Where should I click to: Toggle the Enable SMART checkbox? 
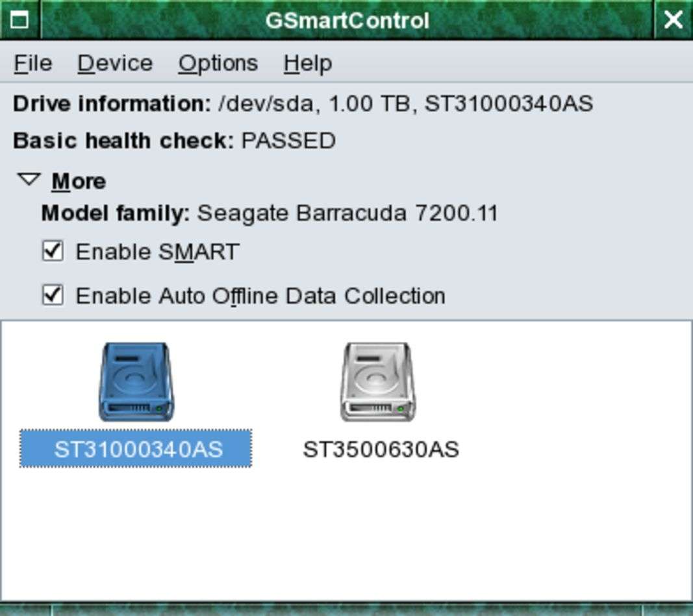[x=53, y=251]
